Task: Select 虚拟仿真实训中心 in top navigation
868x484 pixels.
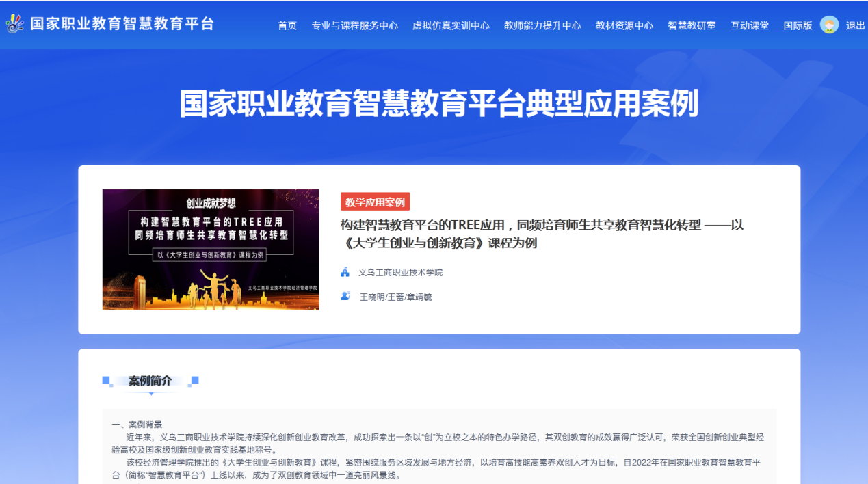Action: (451, 25)
